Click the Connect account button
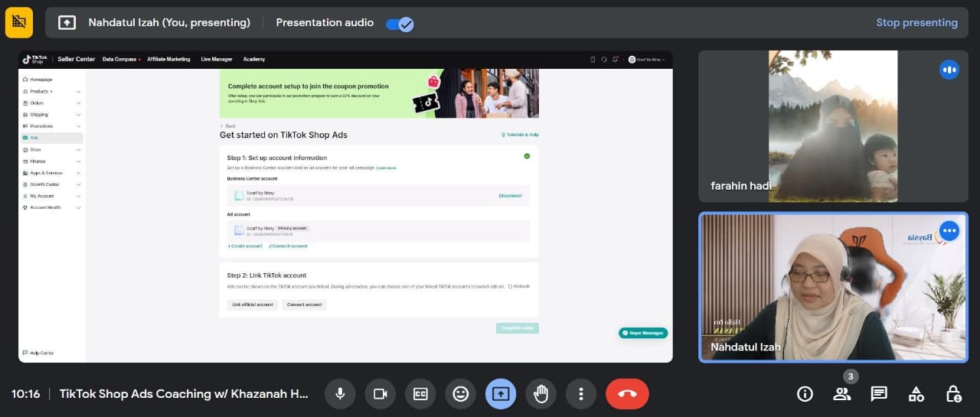 click(x=304, y=305)
